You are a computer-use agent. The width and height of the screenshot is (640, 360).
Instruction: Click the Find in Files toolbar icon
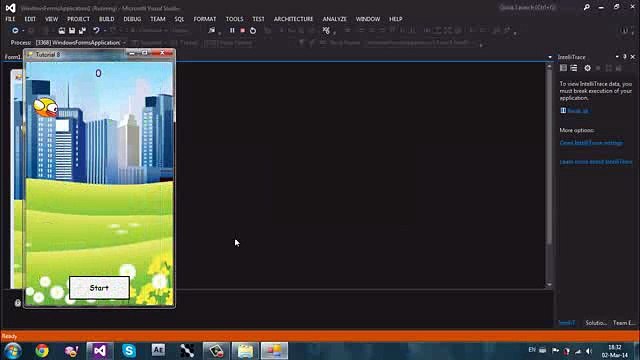[x=211, y=31]
